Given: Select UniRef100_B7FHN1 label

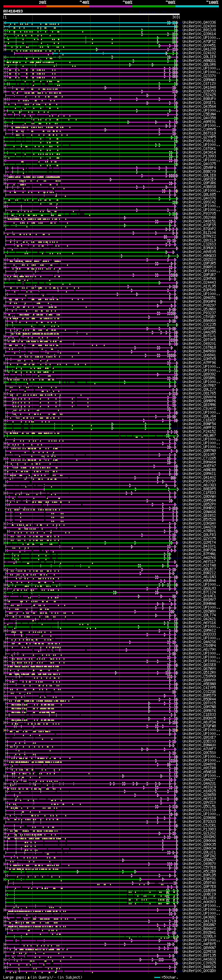Looking at the screenshot, I should click(199, 554).
